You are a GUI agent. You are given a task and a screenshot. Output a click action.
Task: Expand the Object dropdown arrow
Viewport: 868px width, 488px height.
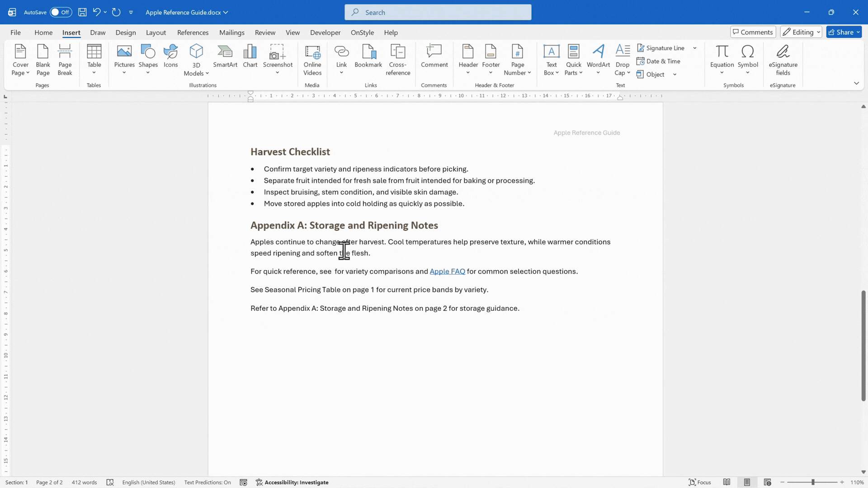tap(675, 75)
